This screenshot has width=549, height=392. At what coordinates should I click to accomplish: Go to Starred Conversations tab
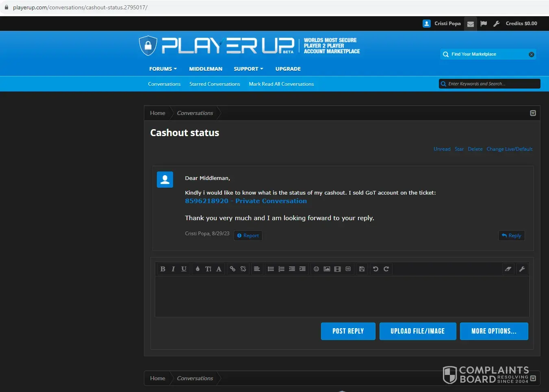(x=215, y=84)
